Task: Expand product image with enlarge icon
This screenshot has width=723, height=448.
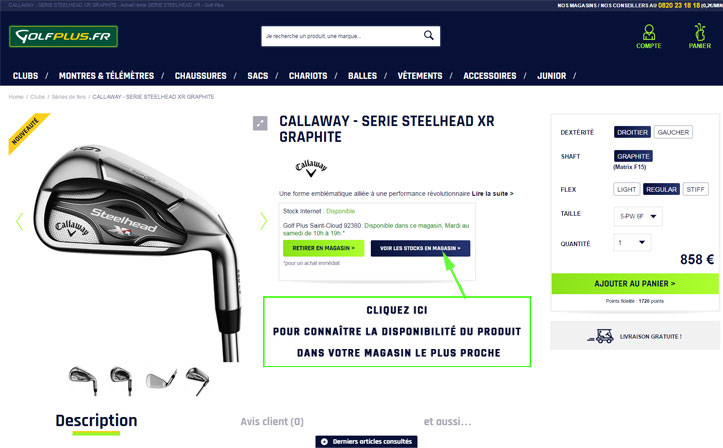Action: (260, 123)
